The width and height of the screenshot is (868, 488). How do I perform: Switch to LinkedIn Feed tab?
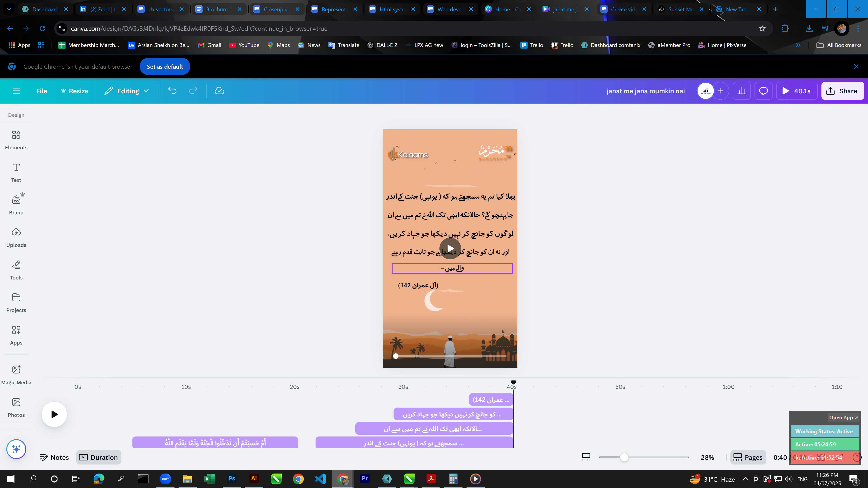(103, 9)
